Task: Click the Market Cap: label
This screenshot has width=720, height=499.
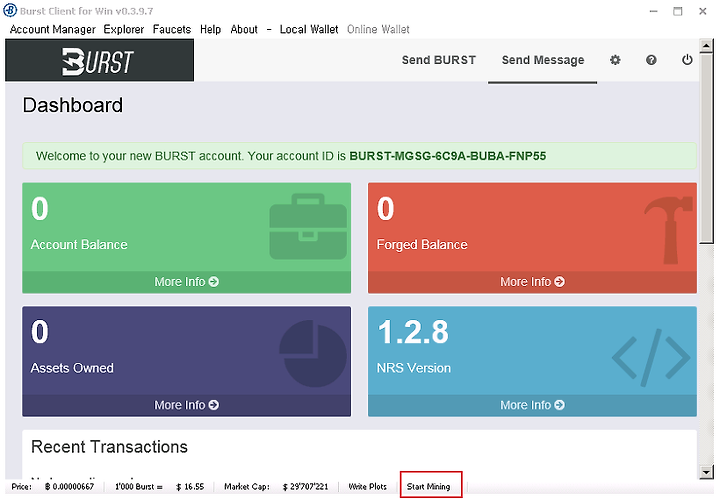Action: coord(247,487)
